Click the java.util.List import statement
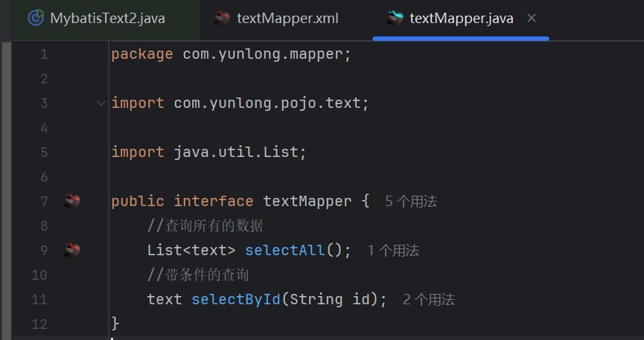644x340 pixels. click(x=208, y=153)
